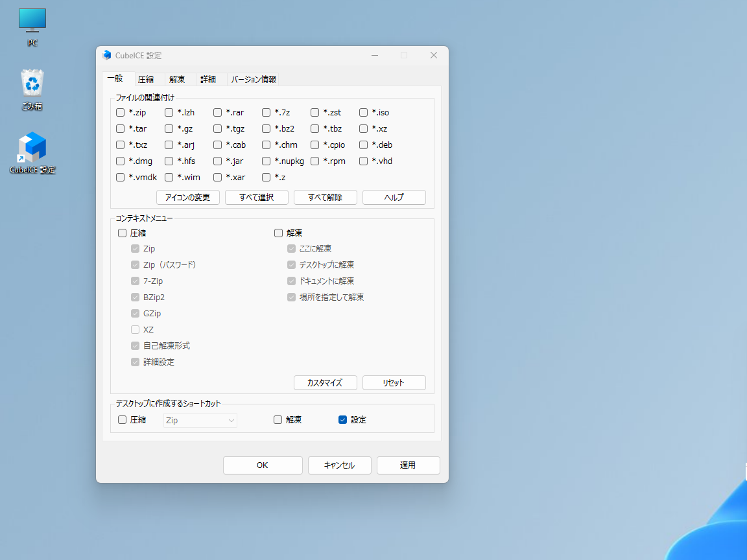Minimize the CubeICE 設定 window
747x560 pixels.
375,55
